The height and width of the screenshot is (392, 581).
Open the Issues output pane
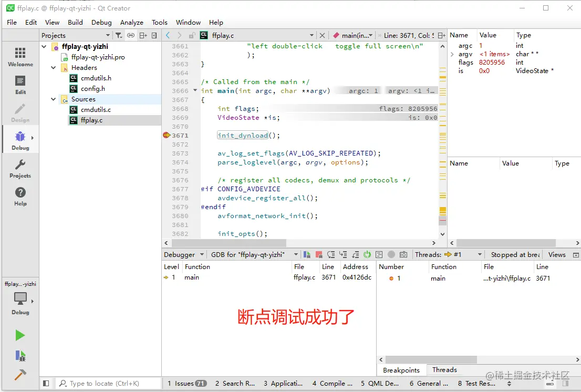coord(187,384)
